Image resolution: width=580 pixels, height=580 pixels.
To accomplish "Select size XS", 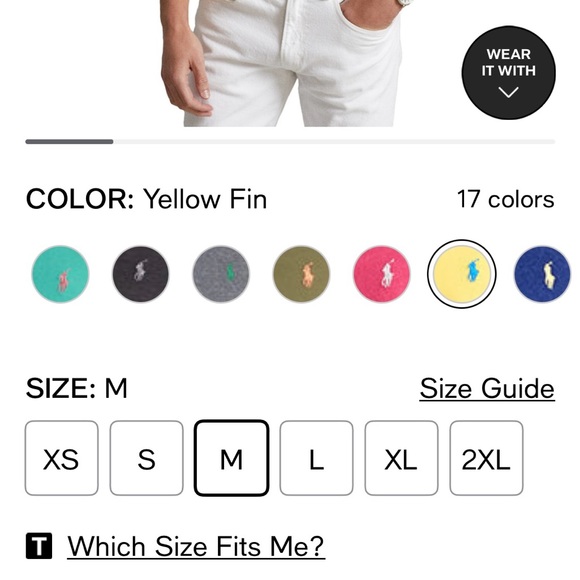I will coord(62,458).
